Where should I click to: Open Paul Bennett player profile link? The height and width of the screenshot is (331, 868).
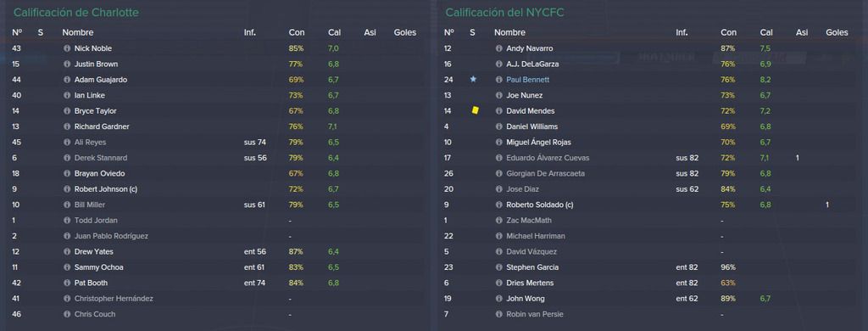click(x=527, y=80)
